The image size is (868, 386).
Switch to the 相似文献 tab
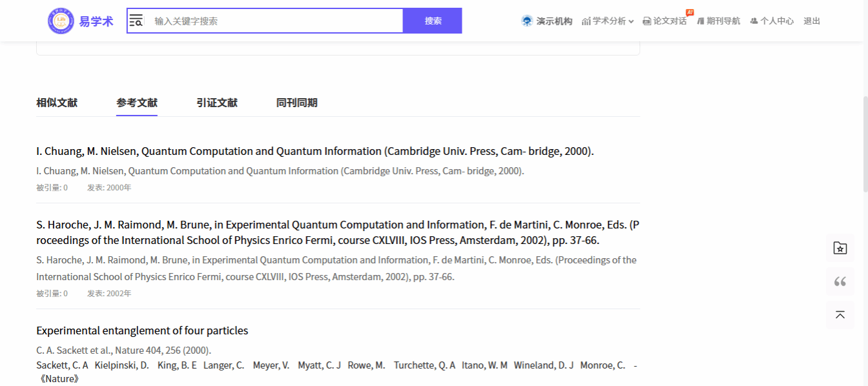point(57,103)
